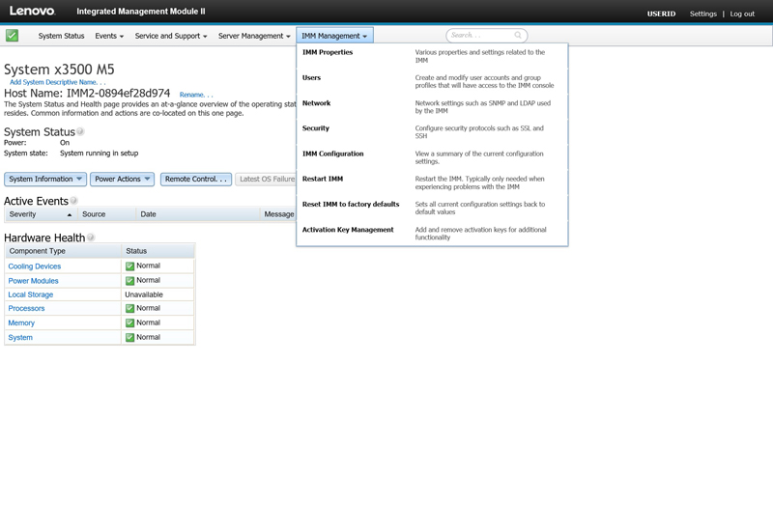This screenshot has height=532, width=773.
Task: Click the Processors Normal status icon
Action: [x=129, y=308]
